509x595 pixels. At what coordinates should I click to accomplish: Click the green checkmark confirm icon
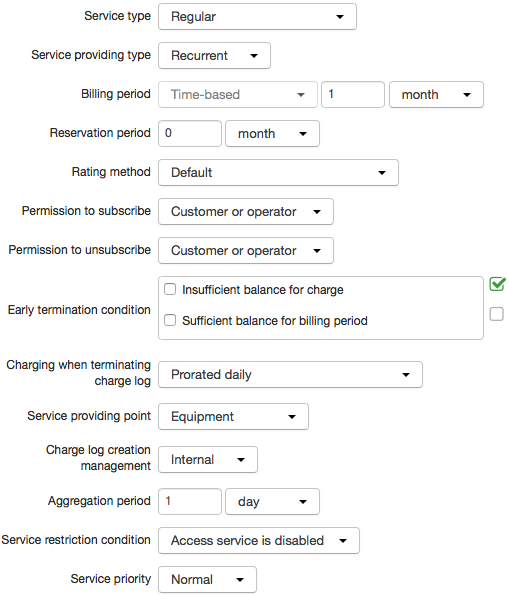coord(497,284)
